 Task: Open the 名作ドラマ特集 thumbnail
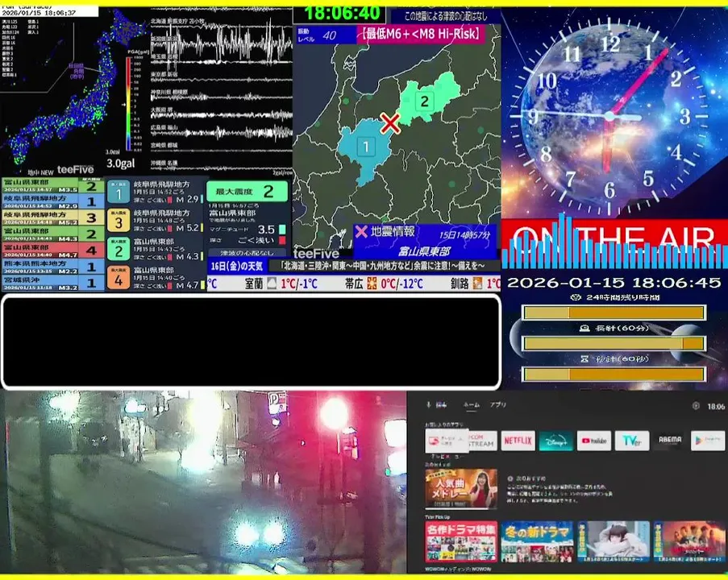tap(461, 541)
